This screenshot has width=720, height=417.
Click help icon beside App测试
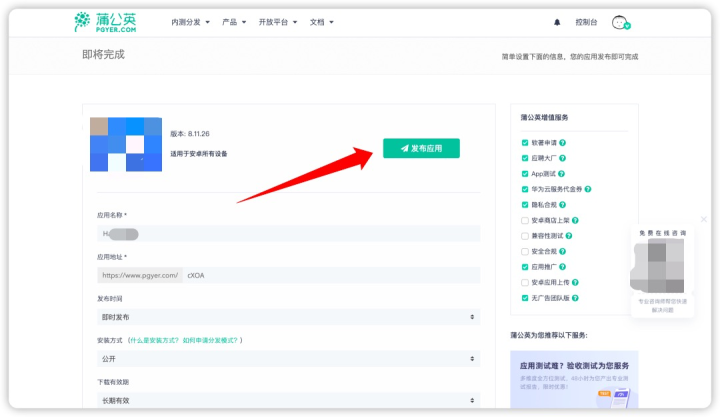pyautogui.click(x=561, y=174)
